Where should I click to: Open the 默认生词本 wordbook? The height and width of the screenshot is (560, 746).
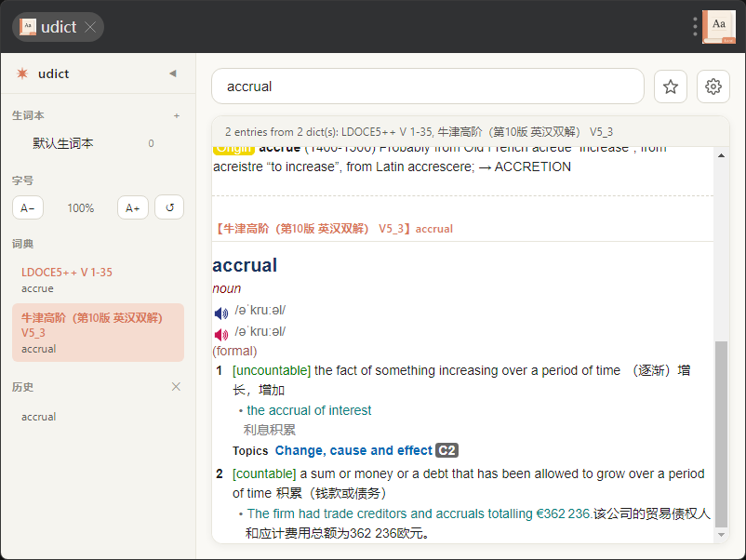click(63, 143)
